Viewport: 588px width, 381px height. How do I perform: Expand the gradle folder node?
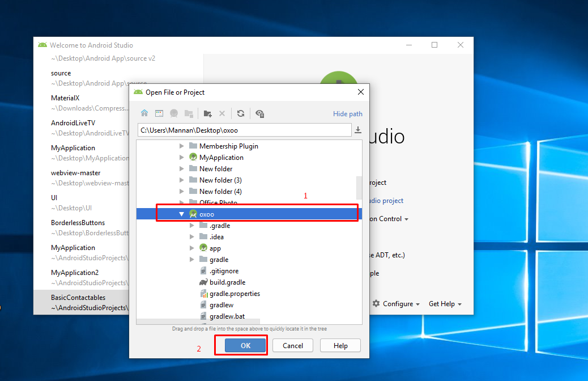(191, 259)
